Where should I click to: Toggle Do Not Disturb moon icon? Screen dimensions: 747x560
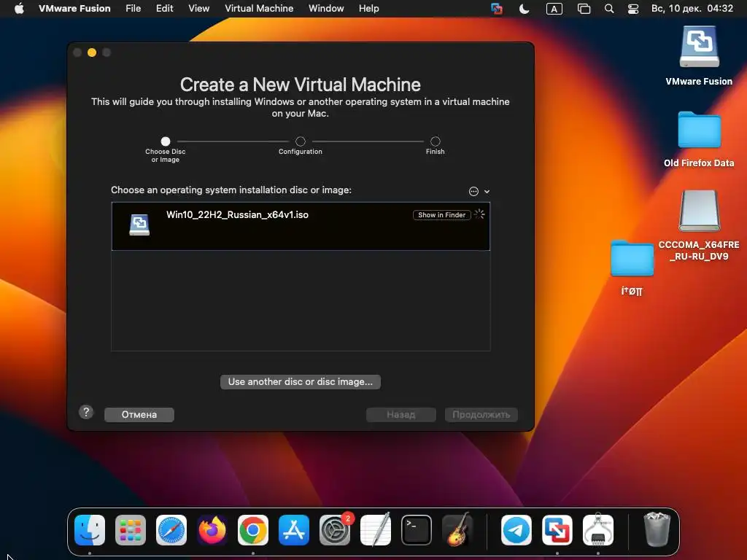click(x=524, y=9)
